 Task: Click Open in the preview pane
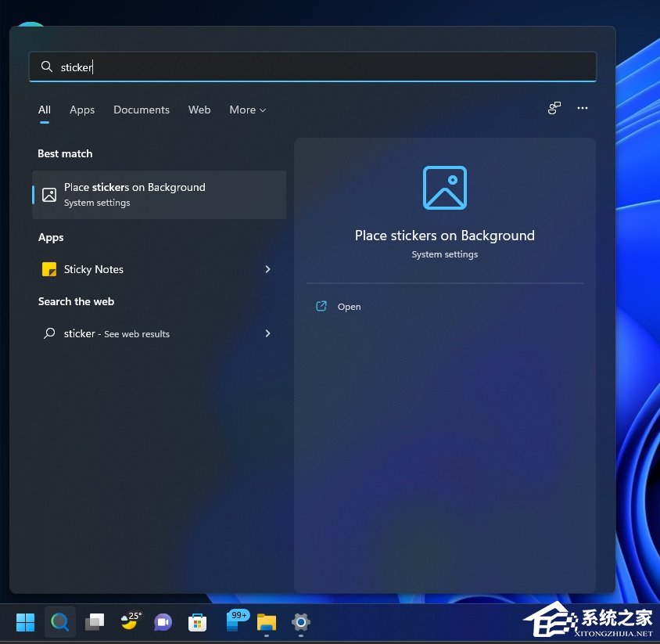click(349, 307)
